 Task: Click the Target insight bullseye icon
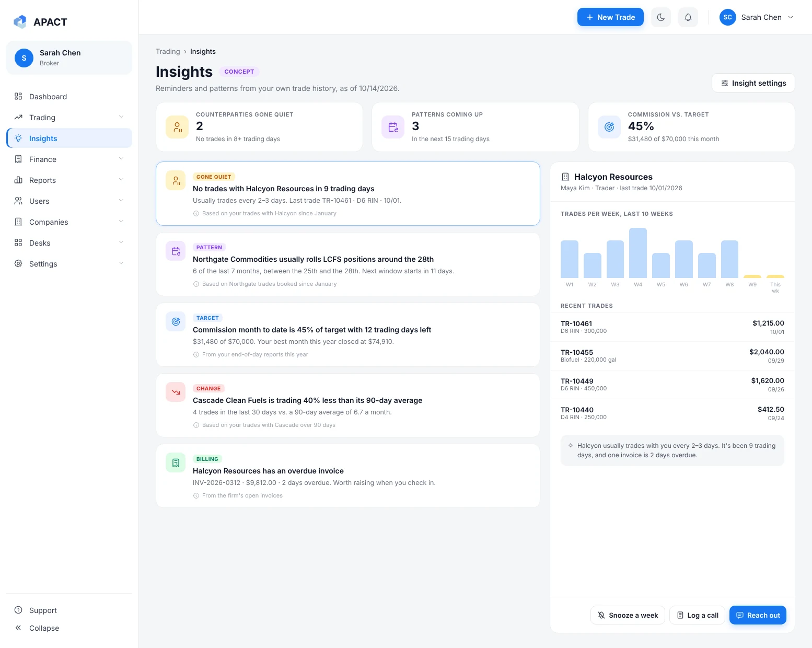[176, 322]
